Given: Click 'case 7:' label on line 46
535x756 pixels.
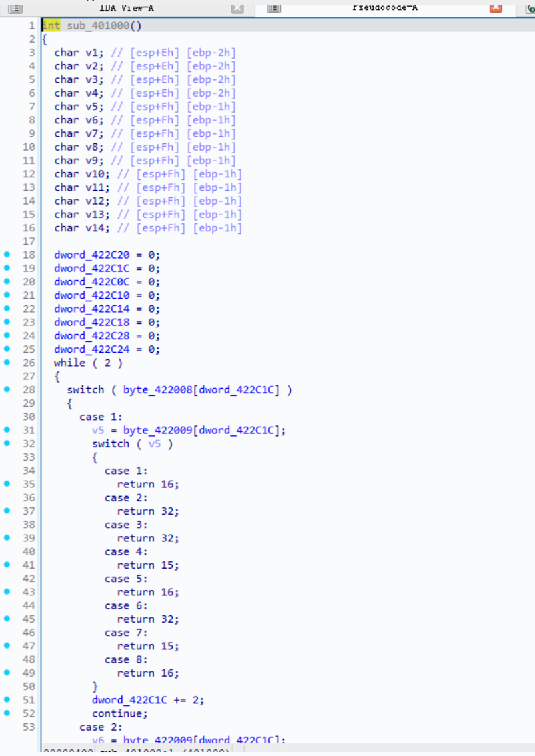Looking at the screenshot, I should [126, 633].
